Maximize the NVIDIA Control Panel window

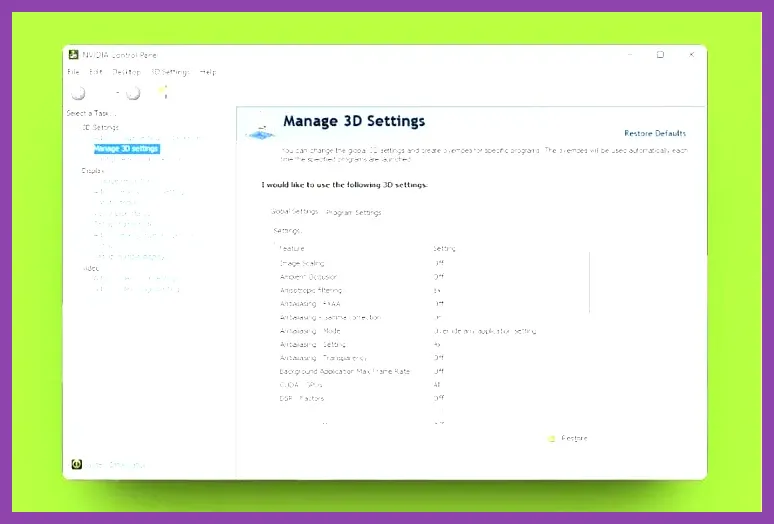tap(660, 55)
